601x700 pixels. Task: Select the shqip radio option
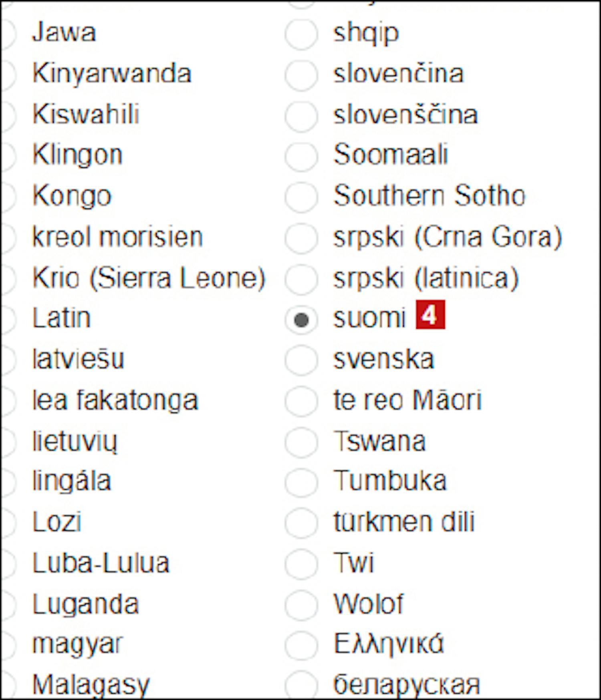301,34
